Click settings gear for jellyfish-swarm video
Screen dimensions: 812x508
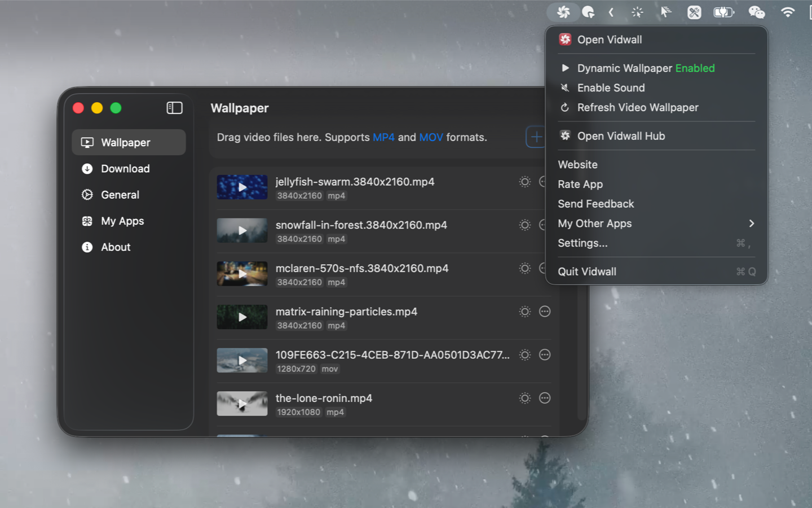(524, 182)
